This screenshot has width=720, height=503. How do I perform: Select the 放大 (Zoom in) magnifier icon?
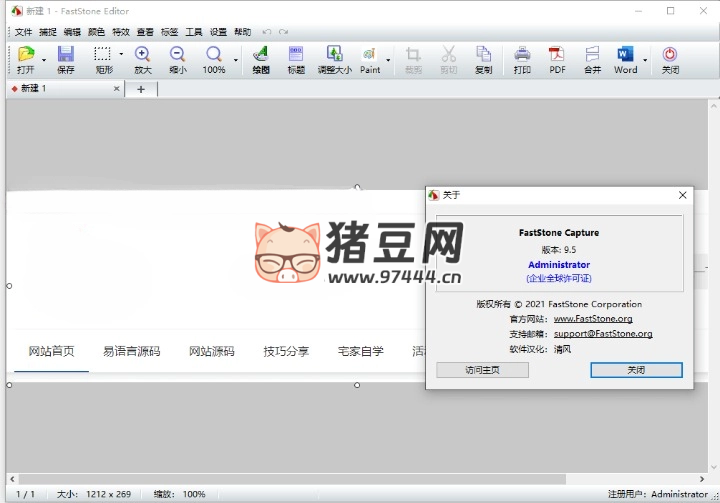143,59
